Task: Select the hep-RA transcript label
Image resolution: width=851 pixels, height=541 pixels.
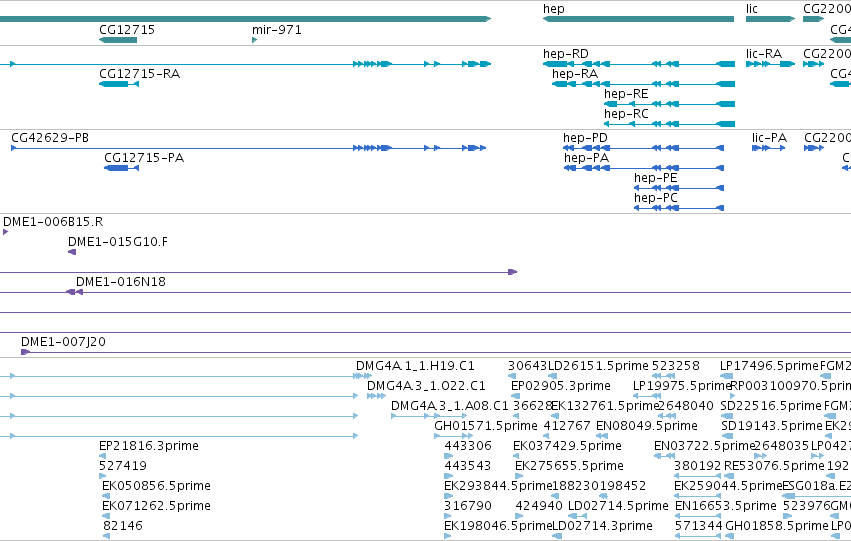Action: tap(575, 74)
